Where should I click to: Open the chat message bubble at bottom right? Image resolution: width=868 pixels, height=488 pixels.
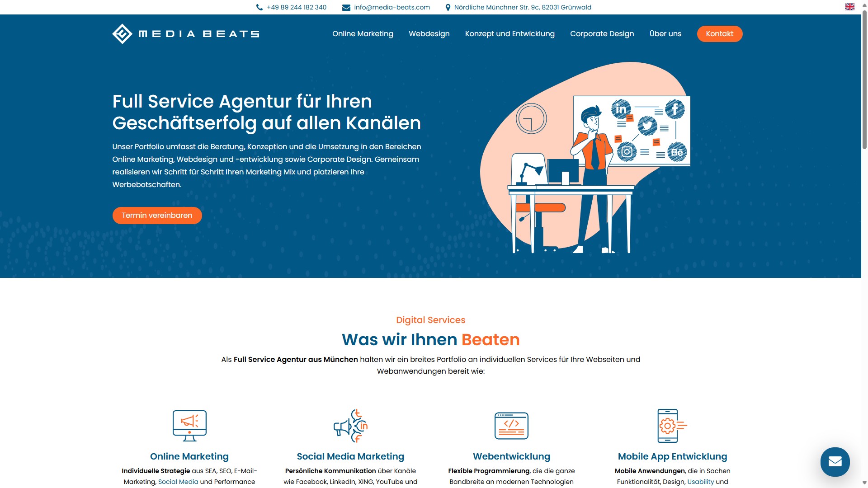pos(835,462)
